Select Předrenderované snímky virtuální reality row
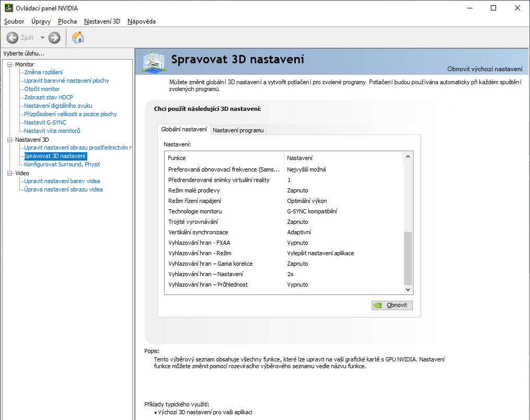The image size is (530, 420). point(284,180)
